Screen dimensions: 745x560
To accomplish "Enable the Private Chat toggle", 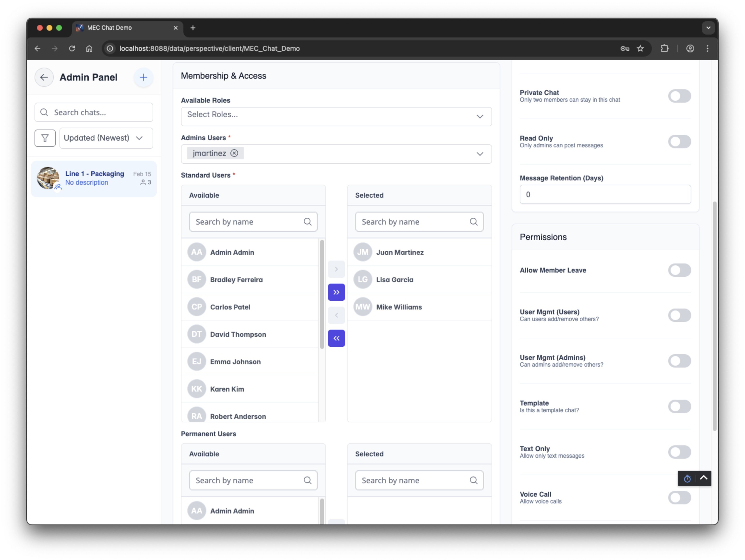I will click(679, 96).
